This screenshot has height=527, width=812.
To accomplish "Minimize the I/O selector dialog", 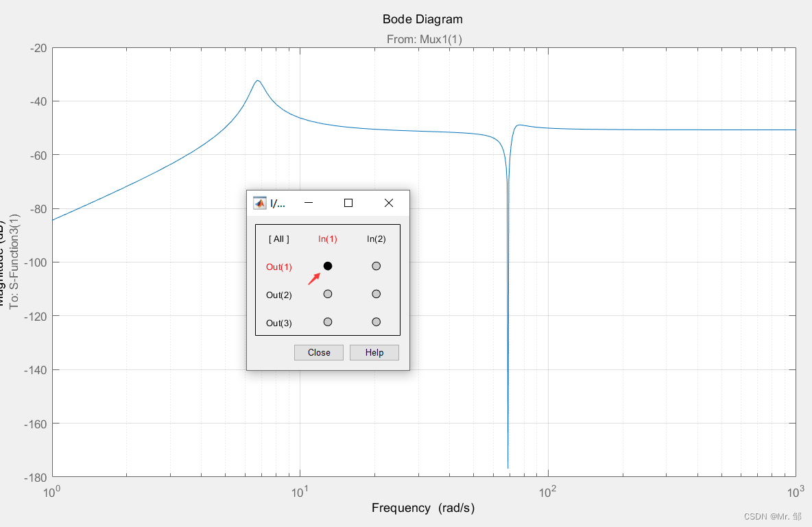I will click(309, 203).
